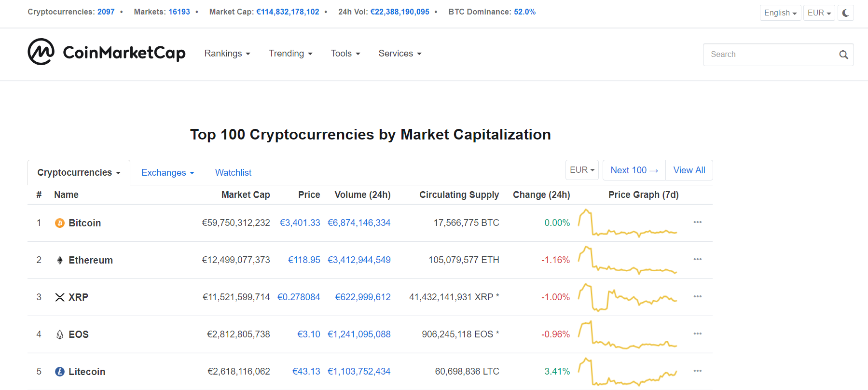This screenshot has height=390, width=868.
Task: Open the three-dots menu for XRP row
Action: (x=697, y=296)
